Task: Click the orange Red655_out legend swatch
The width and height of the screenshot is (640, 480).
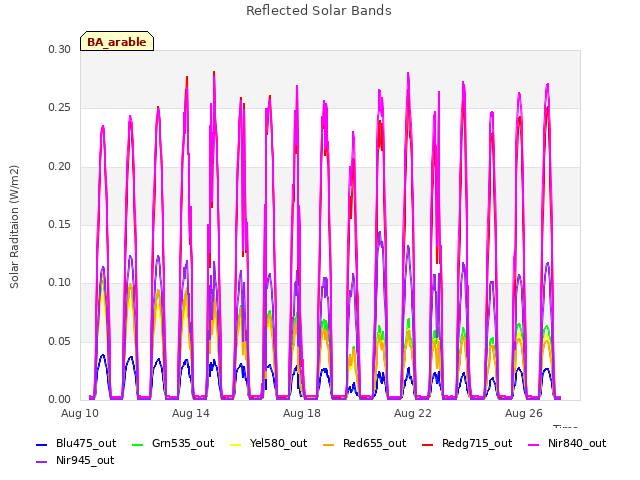Action: (x=329, y=444)
